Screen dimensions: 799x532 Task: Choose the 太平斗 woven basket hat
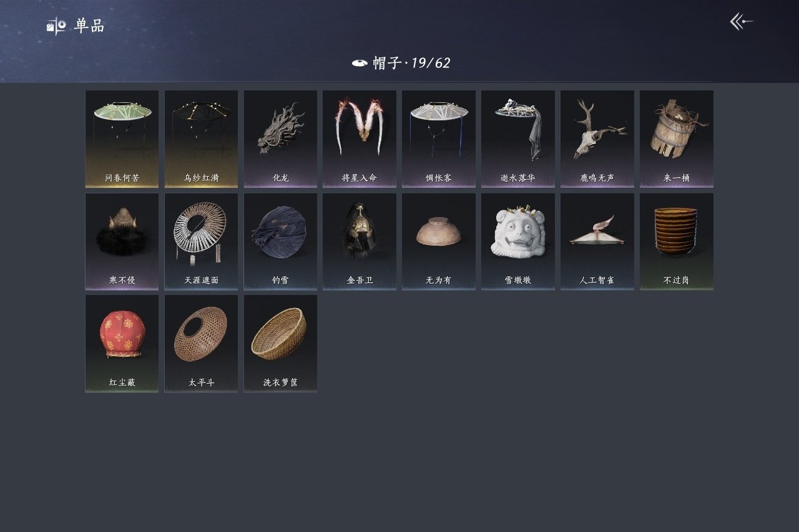tap(201, 344)
